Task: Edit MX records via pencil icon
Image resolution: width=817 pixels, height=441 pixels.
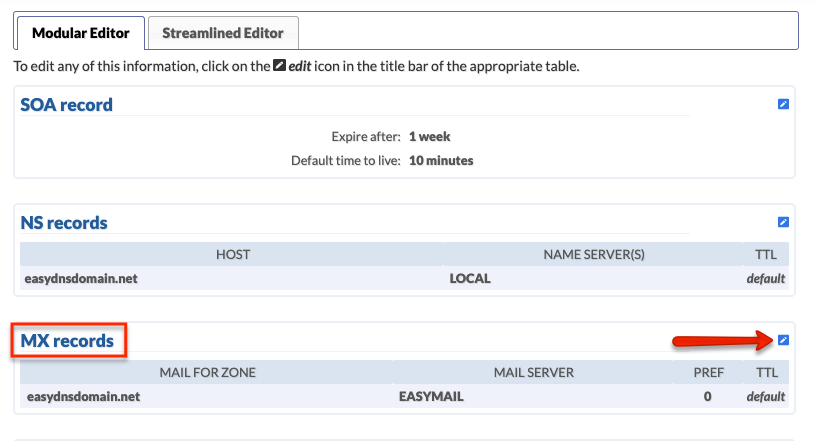Action: [x=783, y=340]
